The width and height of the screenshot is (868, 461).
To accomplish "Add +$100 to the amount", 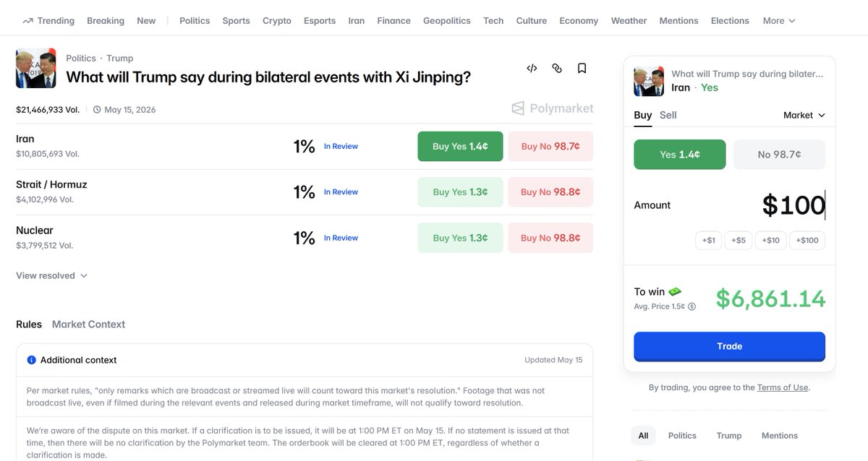I will pos(807,240).
